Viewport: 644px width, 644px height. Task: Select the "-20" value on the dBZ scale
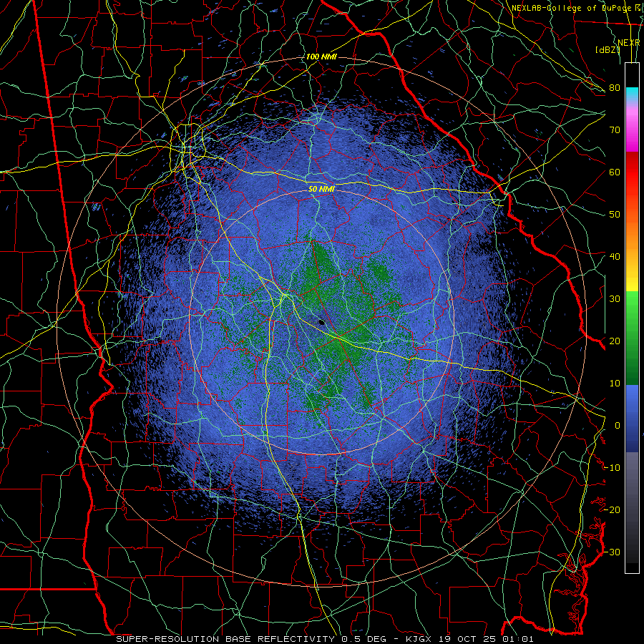pyautogui.click(x=612, y=509)
